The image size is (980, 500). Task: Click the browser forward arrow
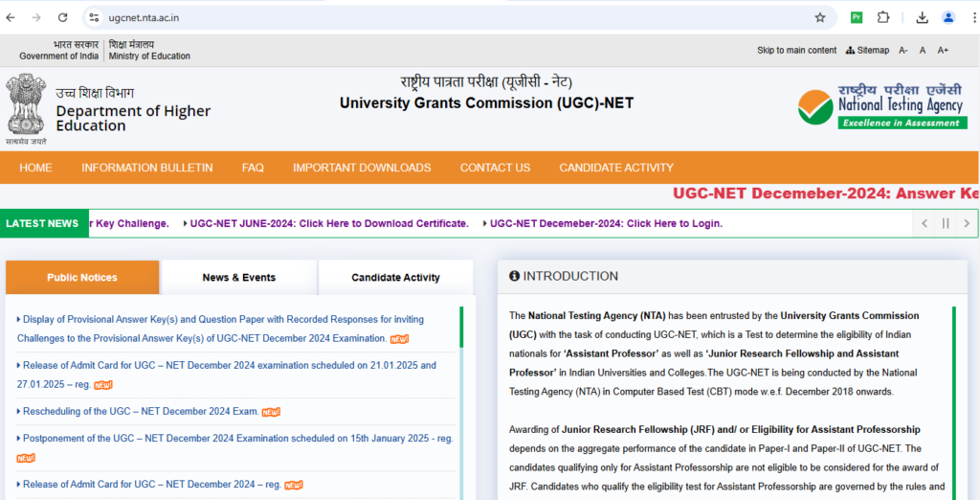(x=36, y=17)
